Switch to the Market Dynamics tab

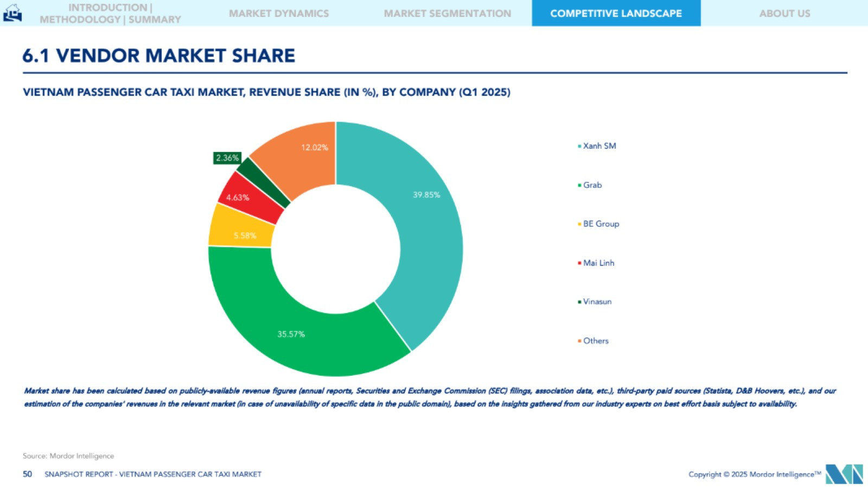tap(279, 14)
